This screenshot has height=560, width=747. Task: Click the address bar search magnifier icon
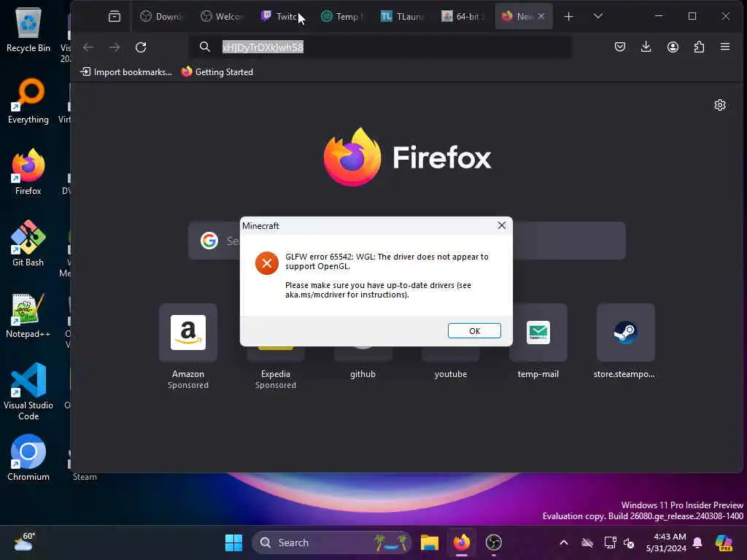[205, 47]
